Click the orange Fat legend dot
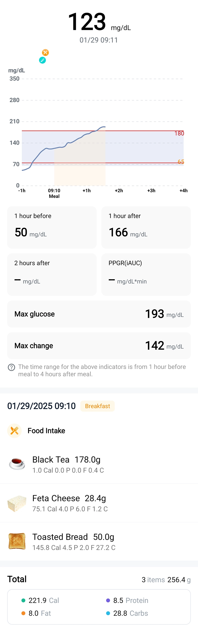 coord(23,613)
